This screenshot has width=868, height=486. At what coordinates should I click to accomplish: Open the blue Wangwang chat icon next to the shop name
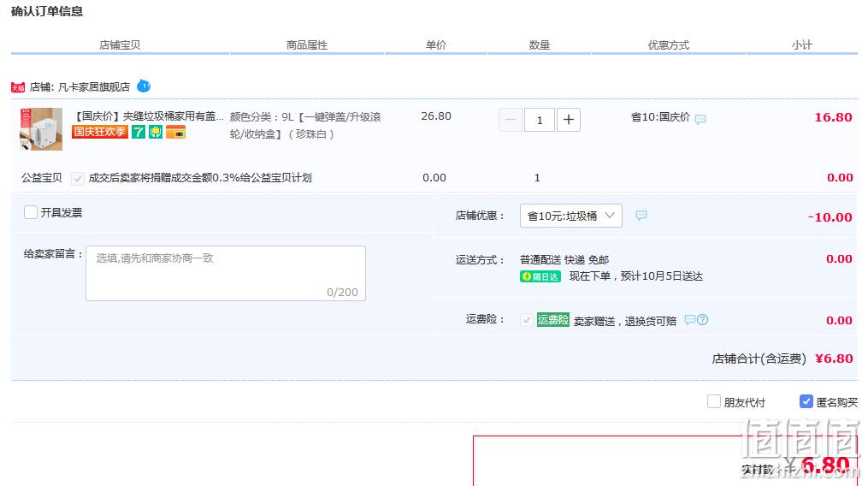point(144,86)
